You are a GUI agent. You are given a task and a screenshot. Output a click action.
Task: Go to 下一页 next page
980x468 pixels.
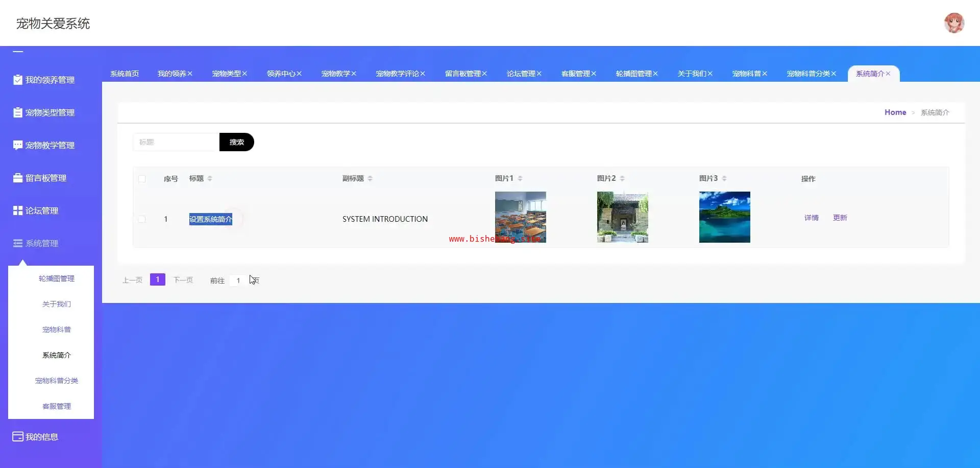point(183,280)
